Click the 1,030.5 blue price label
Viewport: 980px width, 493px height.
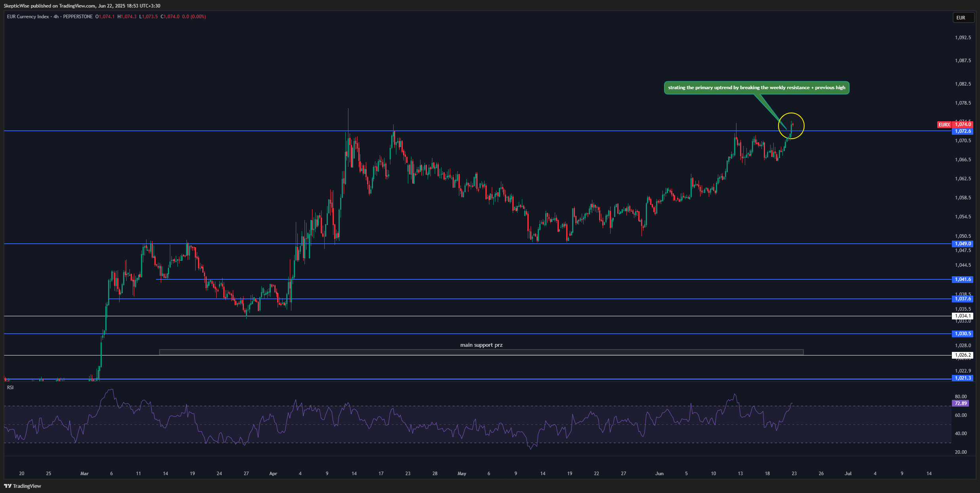[963, 334]
